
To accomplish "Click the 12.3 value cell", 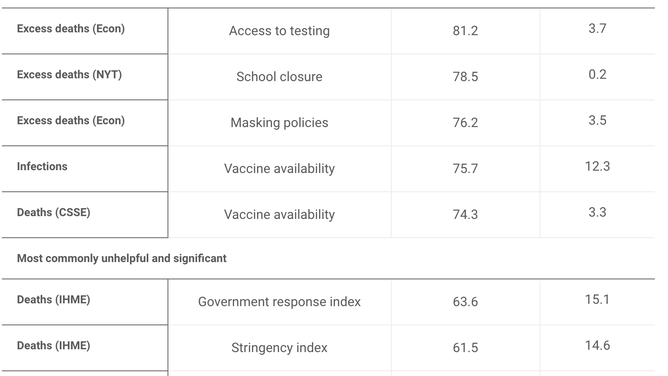I will click(x=597, y=166).
